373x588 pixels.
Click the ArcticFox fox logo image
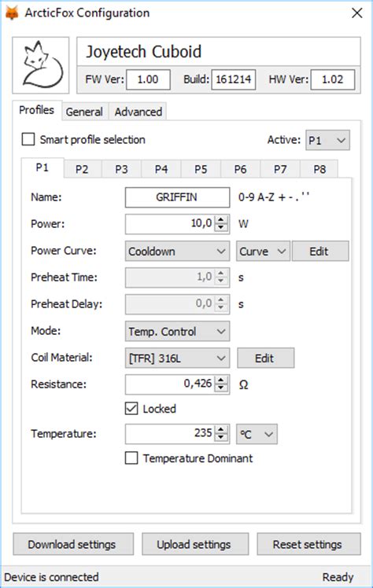click(x=41, y=65)
